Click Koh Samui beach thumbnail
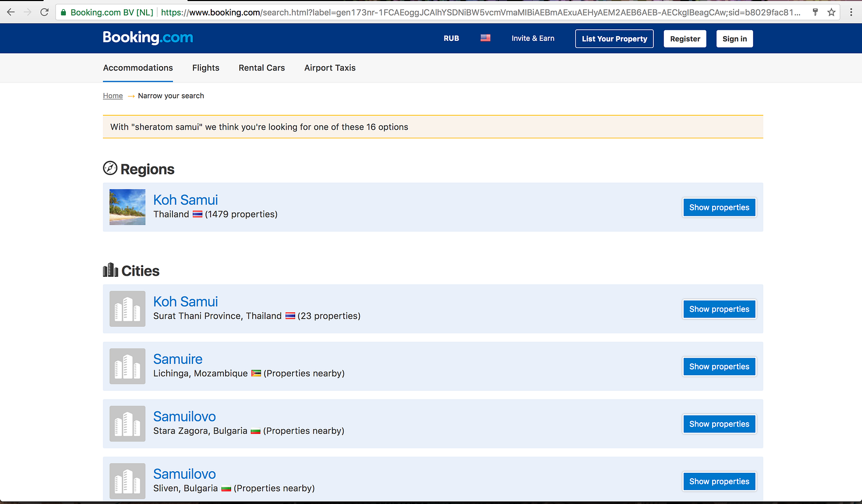 click(x=127, y=207)
